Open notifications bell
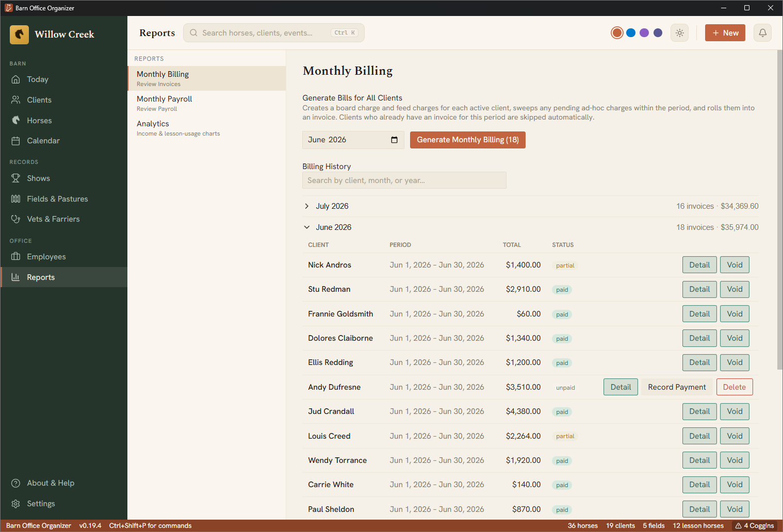This screenshot has width=783, height=532. coord(762,33)
